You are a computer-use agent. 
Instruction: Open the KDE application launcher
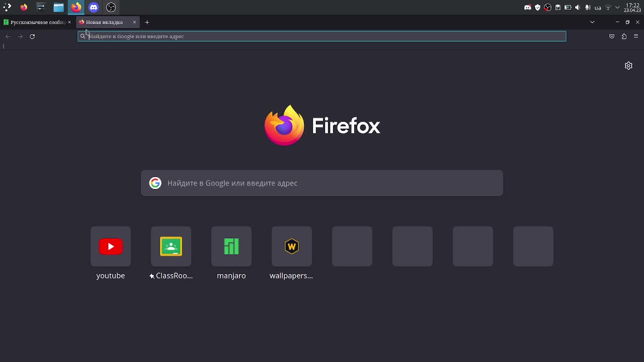point(7,7)
